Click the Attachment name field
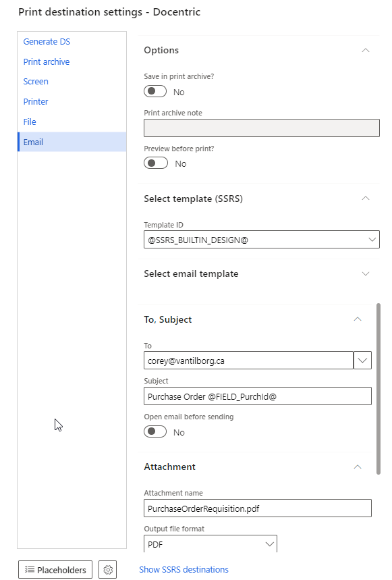This screenshot has height=580, width=392. (258, 508)
